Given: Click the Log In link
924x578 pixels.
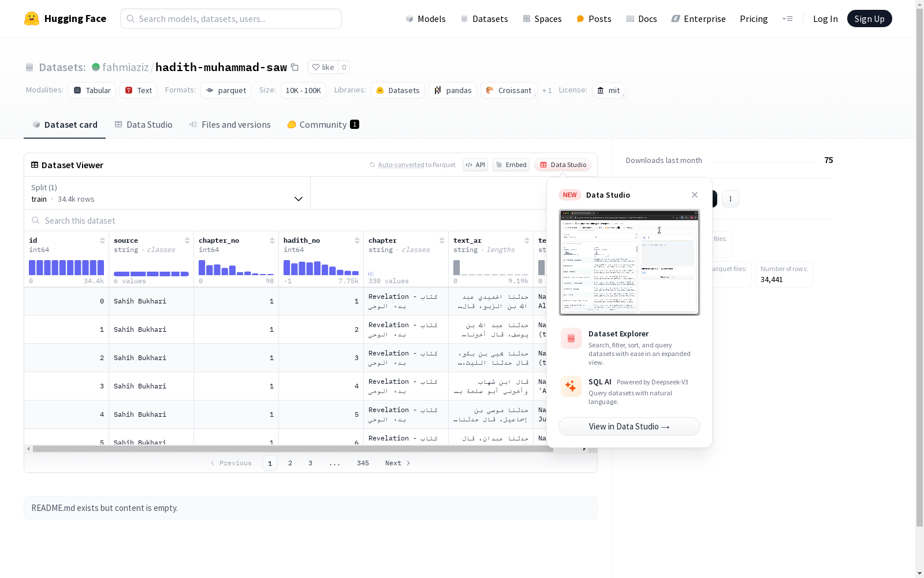Looking at the screenshot, I should [825, 18].
